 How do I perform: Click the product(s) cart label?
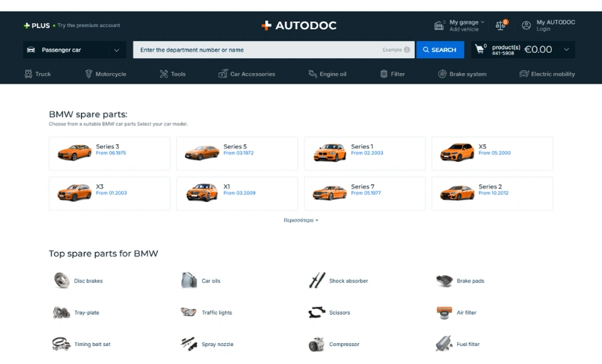tap(506, 47)
